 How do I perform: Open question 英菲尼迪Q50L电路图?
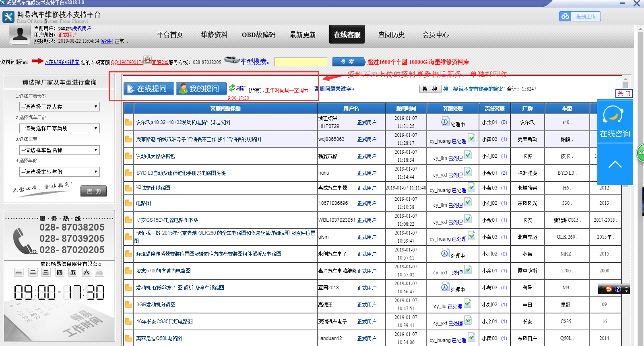[x=159, y=338]
